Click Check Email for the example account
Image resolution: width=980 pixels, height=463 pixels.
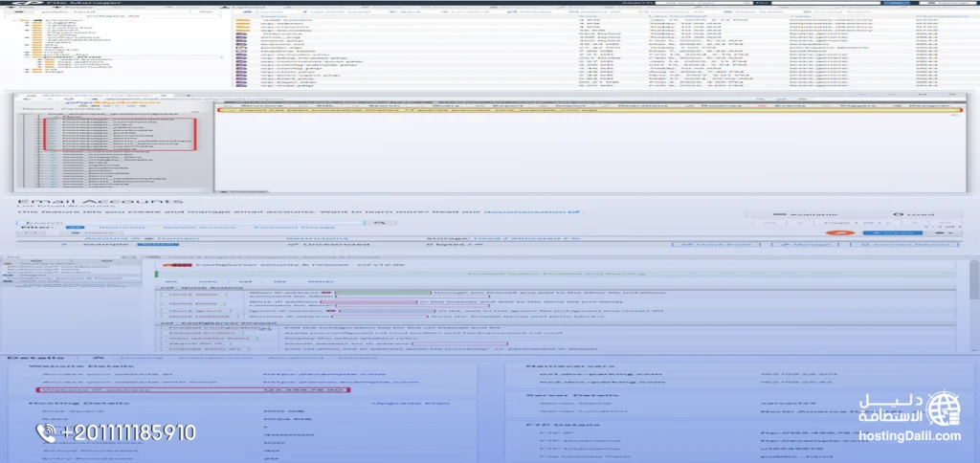click(x=716, y=244)
